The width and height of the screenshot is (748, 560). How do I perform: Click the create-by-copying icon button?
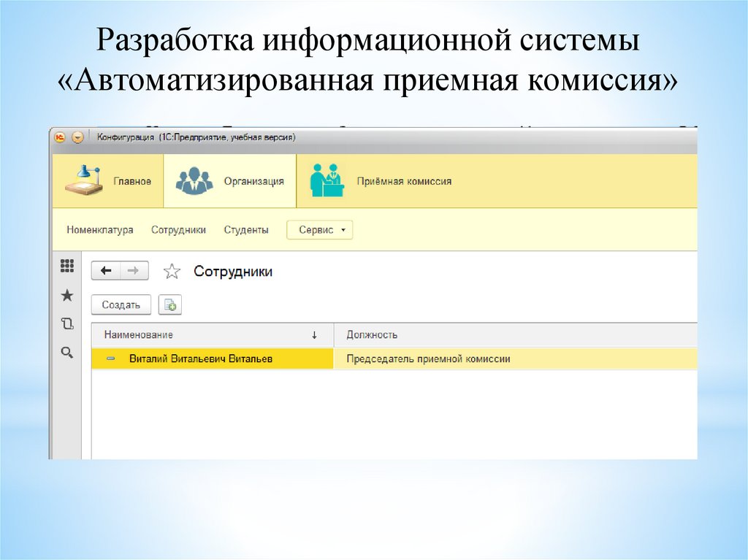click(170, 305)
